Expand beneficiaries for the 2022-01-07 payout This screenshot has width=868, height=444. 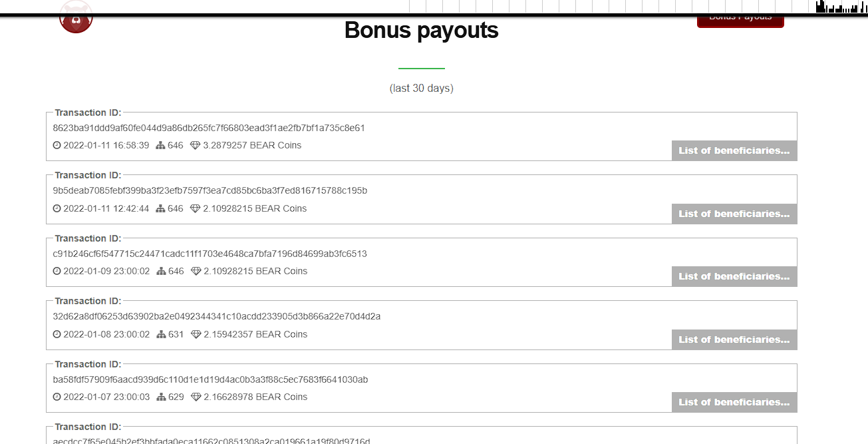pos(734,402)
